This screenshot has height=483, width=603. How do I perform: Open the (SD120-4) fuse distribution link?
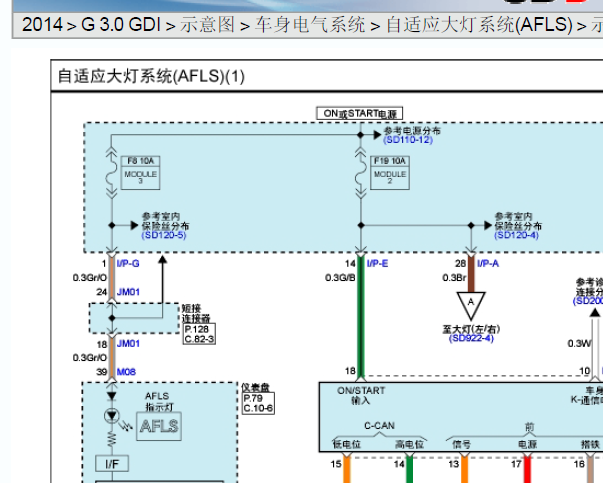[x=516, y=235]
